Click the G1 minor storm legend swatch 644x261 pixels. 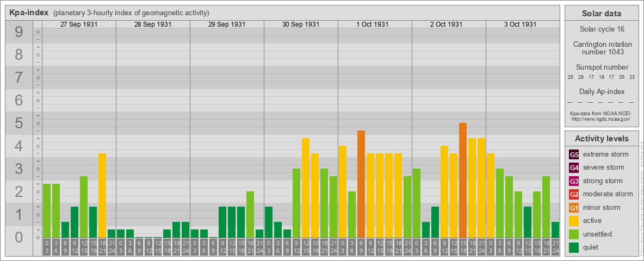point(574,208)
